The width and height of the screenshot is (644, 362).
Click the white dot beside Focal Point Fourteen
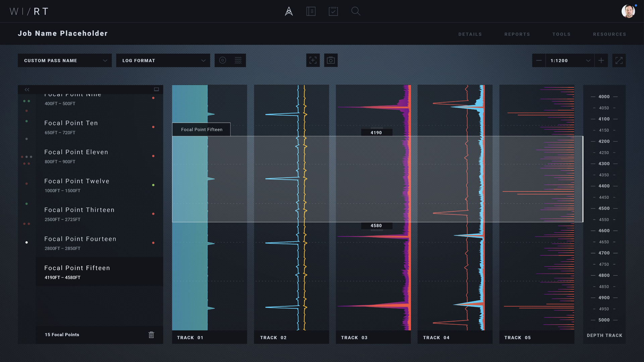click(26, 242)
